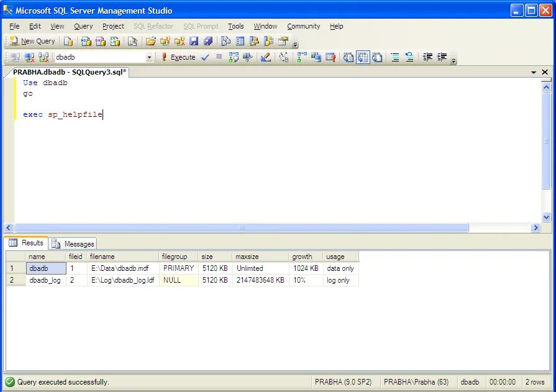Open the File menu
This screenshot has width=556, height=392.
tap(14, 26)
